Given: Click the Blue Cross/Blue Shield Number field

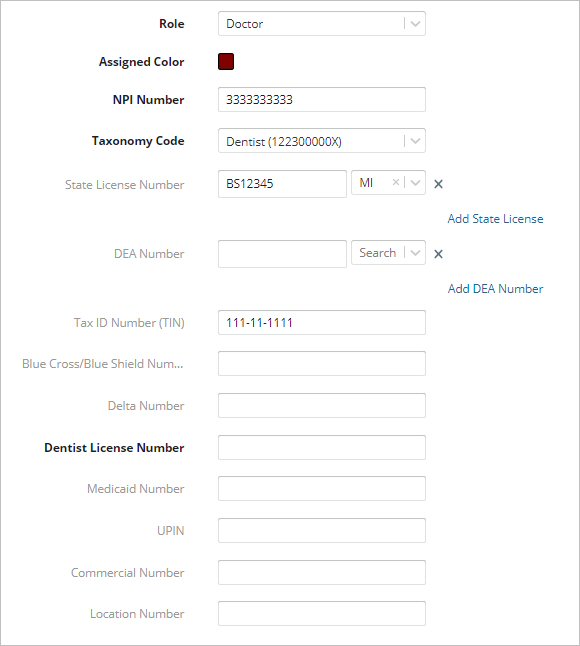Looking at the screenshot, I should 322,363.
